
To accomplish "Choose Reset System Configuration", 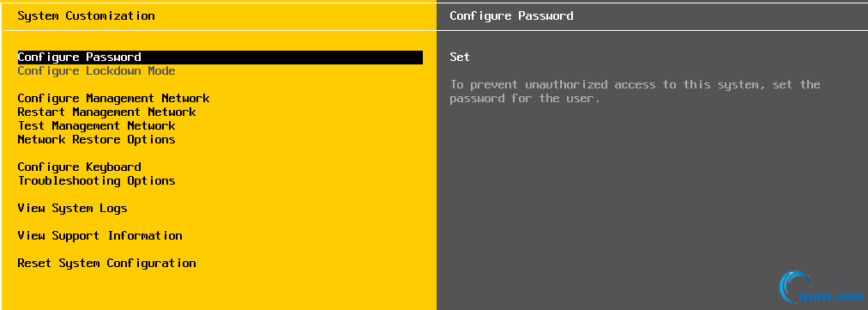I will [107, 264].
